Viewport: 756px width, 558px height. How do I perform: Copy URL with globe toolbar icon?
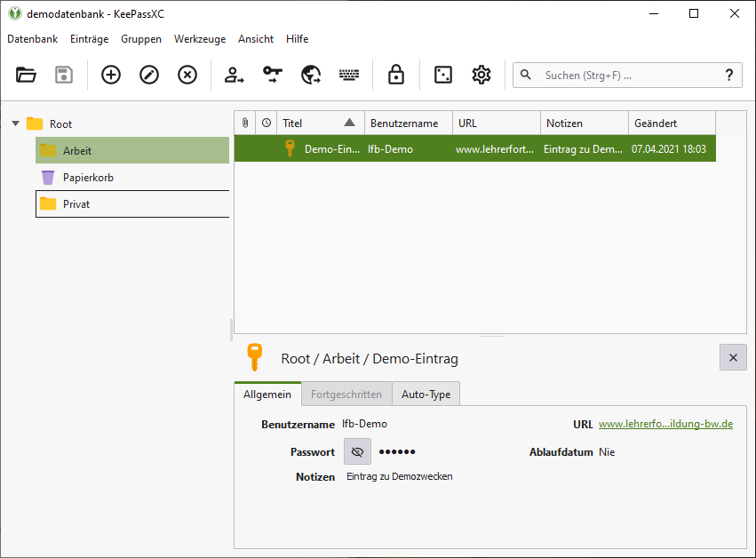click(x=311, y=76)
